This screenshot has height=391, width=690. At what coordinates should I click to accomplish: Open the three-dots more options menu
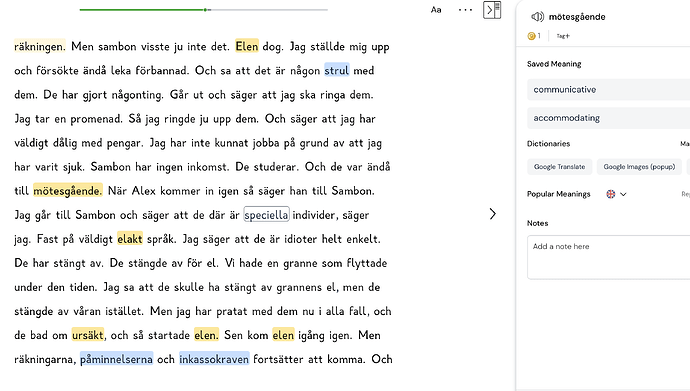click(x=465, y=10)
